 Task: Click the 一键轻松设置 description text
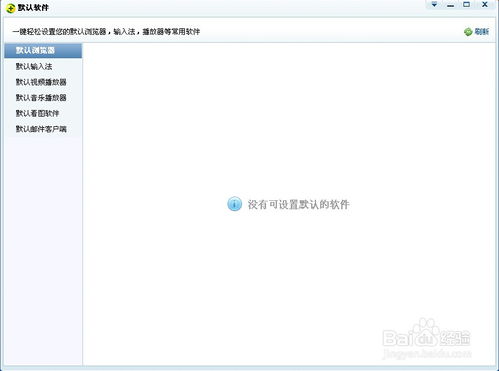click(x=106, y=32)
